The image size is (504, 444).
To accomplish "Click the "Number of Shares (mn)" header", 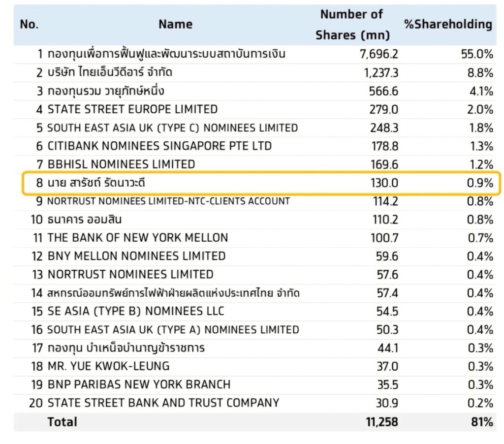I will (352, 25).
